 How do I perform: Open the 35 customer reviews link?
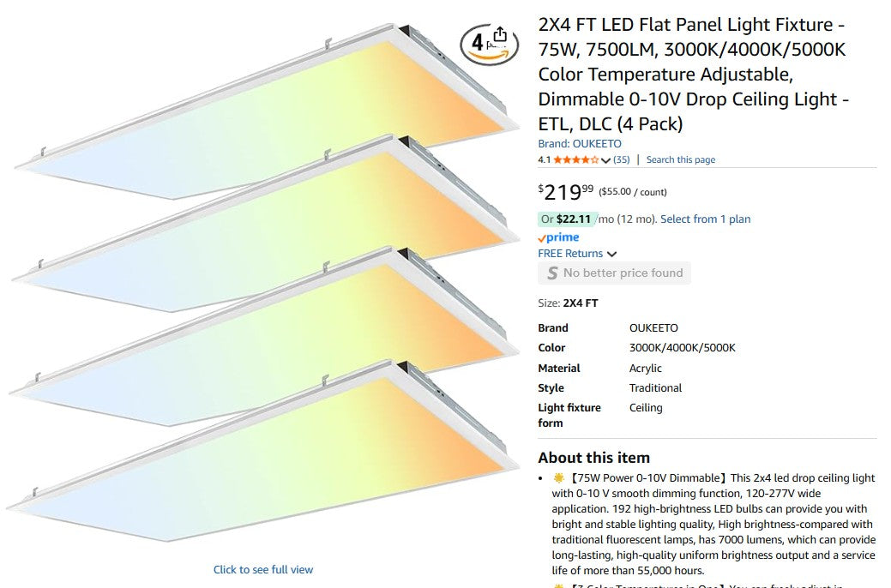(622, 159)
